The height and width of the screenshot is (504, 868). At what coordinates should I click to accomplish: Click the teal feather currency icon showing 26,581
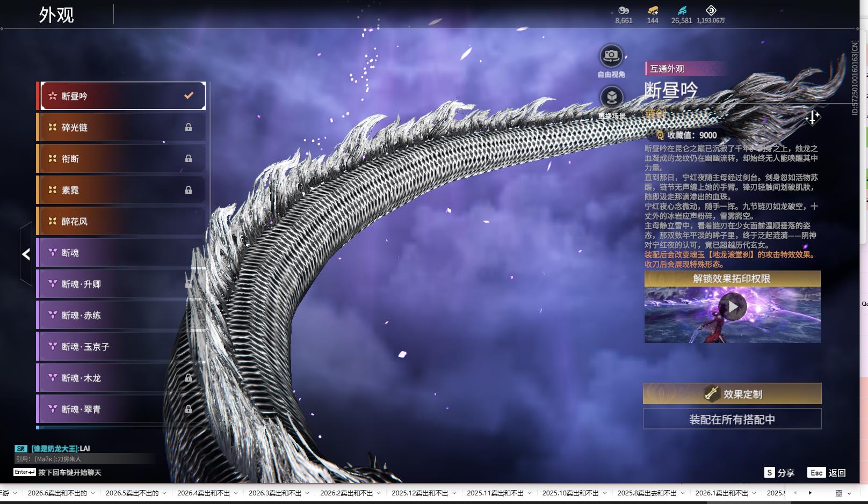(x=682, y=10)
